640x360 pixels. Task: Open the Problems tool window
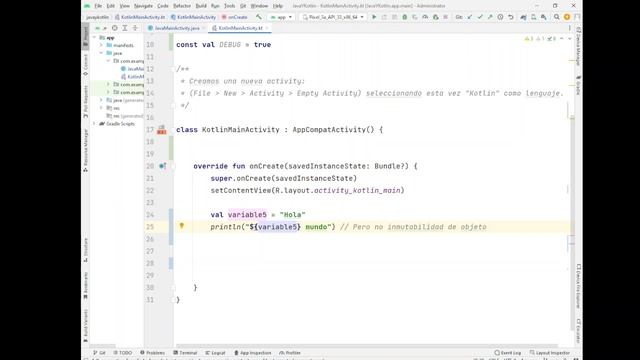coord(152,353)
